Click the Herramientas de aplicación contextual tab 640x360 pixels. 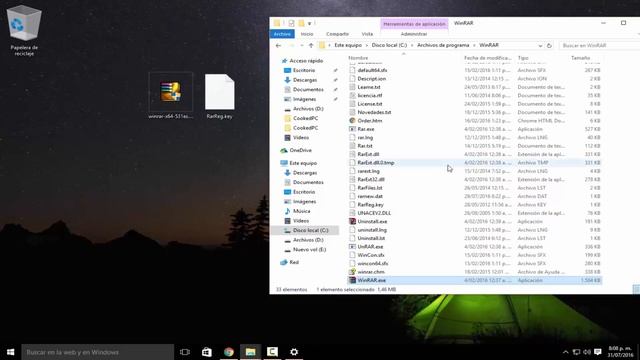click(414, 24)
